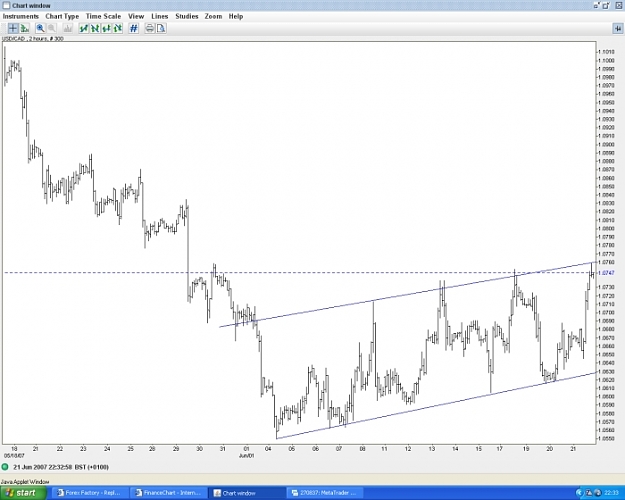Click the 05/18/07 date label
The width and height of the screenshot is (625, 500).
pyautogui.click(x=14, y=455)
